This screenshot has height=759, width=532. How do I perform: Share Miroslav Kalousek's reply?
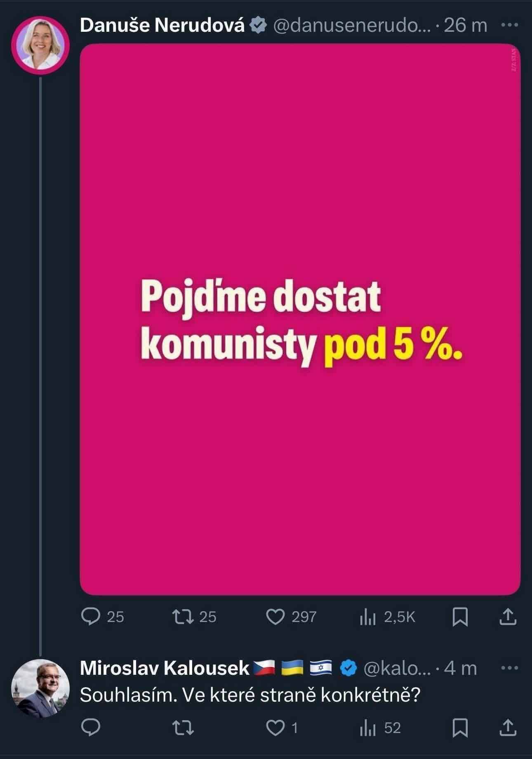click(x=508, y=728)
